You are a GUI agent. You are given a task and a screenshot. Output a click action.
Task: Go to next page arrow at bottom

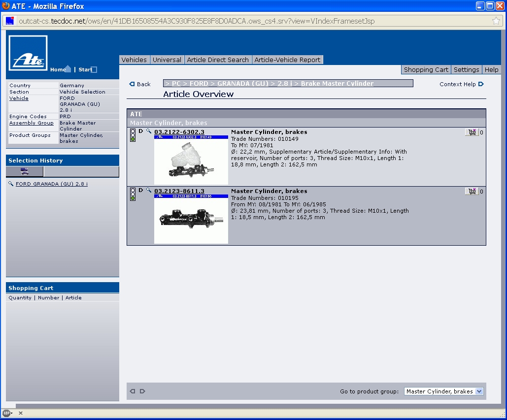[x=142, y=391]
